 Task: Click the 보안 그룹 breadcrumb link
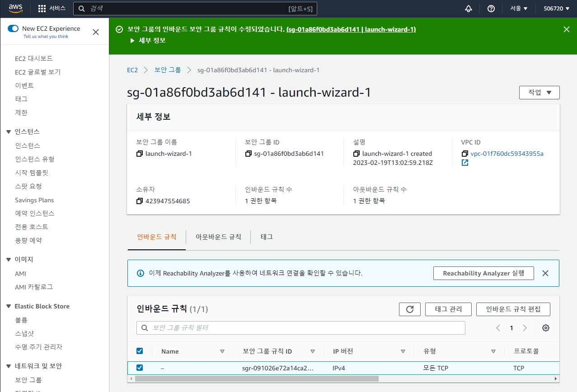(x=168, y=70)
